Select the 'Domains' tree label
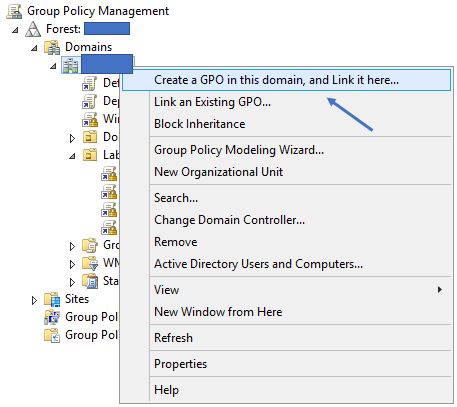This screenshot has width=457, height=407. coord(89,47)
